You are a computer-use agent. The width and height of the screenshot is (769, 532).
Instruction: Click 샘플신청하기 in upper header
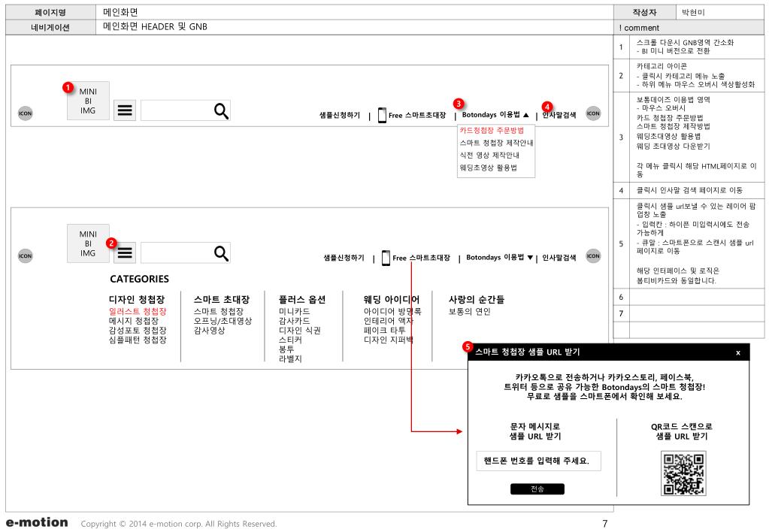[x=339, y=115]
